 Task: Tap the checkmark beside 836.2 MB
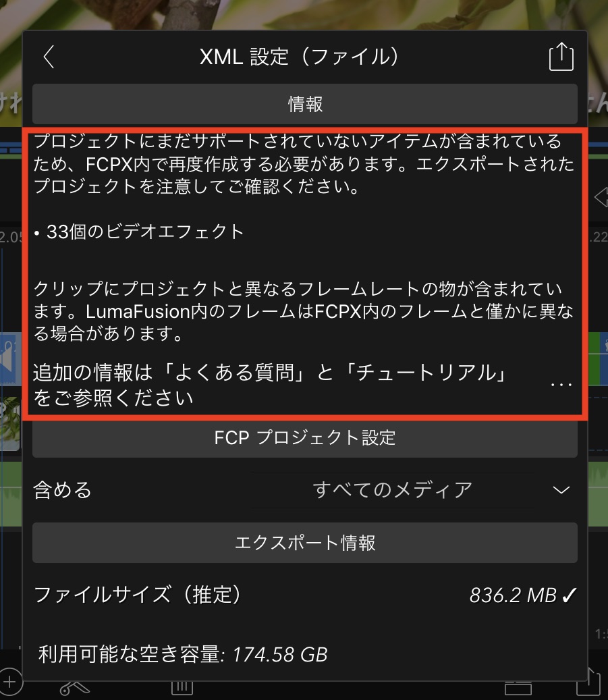pyautogui.click(x=569, y=595)
